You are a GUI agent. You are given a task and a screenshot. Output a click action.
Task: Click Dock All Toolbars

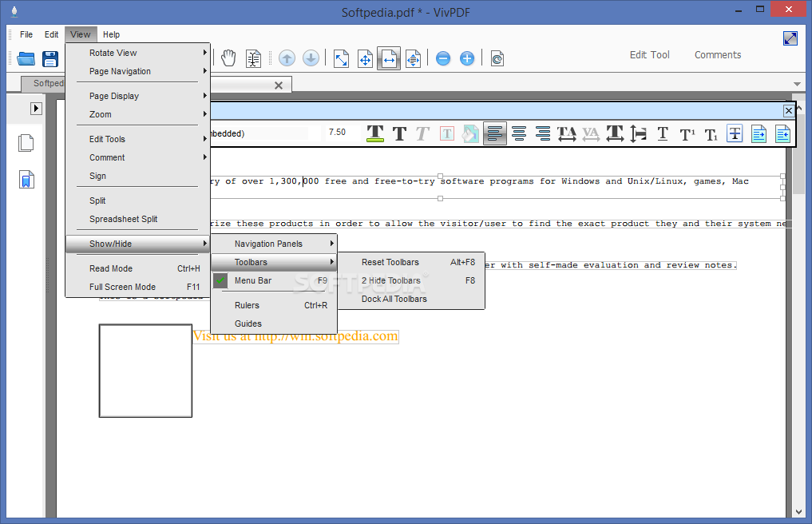pos(411,299)
